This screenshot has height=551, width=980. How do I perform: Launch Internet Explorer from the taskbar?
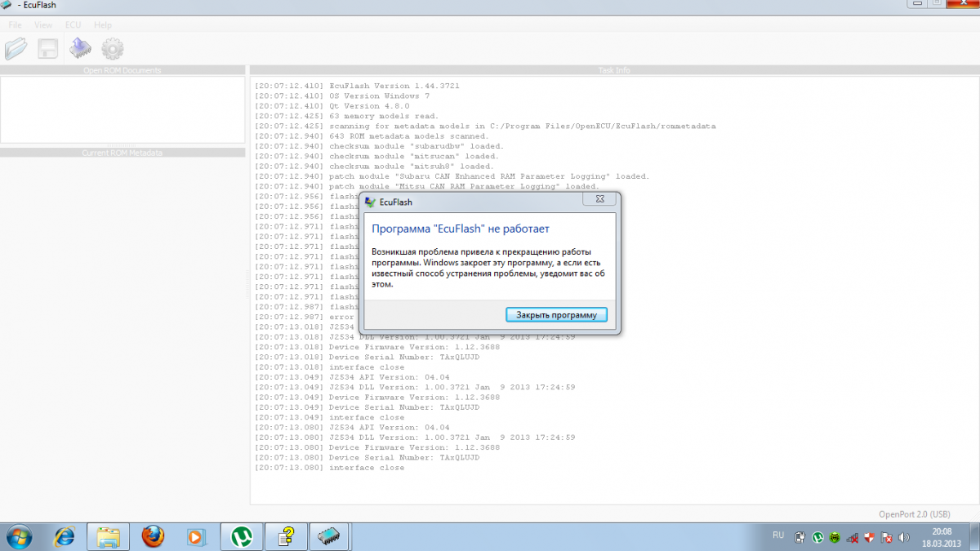[x=65, y=536]
